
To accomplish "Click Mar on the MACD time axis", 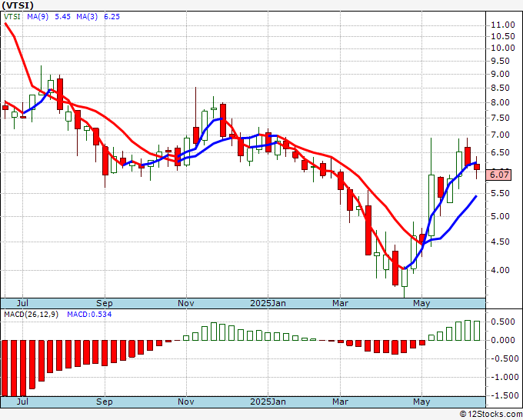I will (x=340, y=402).
